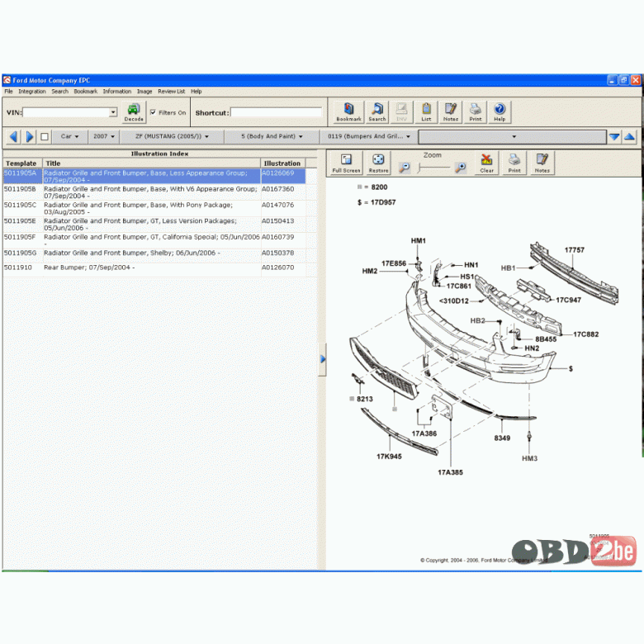
Task: Open the Integration menu
Action: tap(32, 91)
